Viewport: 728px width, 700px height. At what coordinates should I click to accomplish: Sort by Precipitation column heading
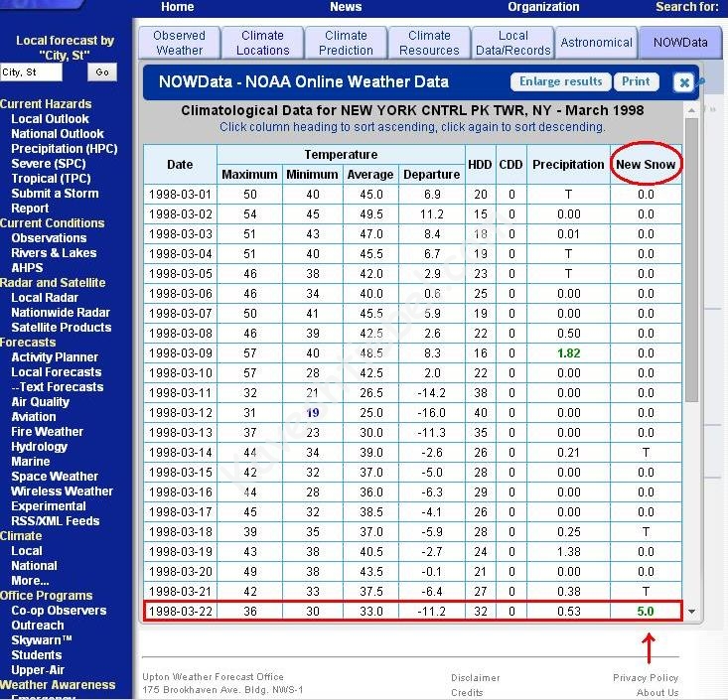point(567,165)
